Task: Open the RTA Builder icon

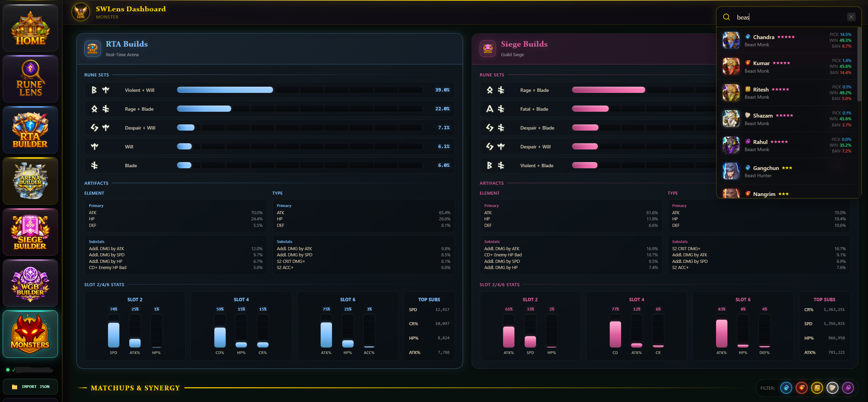Action: 30,130
